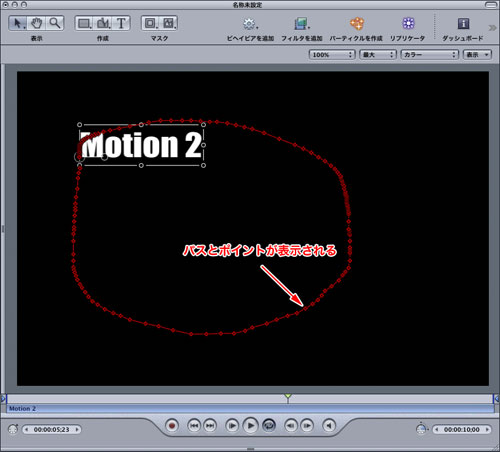
Task: Step back one frame
Action: (x=291, y=426)
